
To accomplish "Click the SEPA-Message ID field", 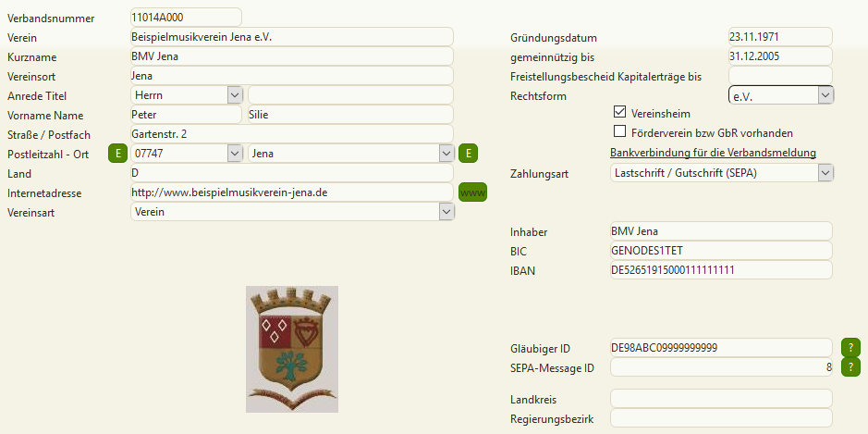I will [x=721, y=367].
